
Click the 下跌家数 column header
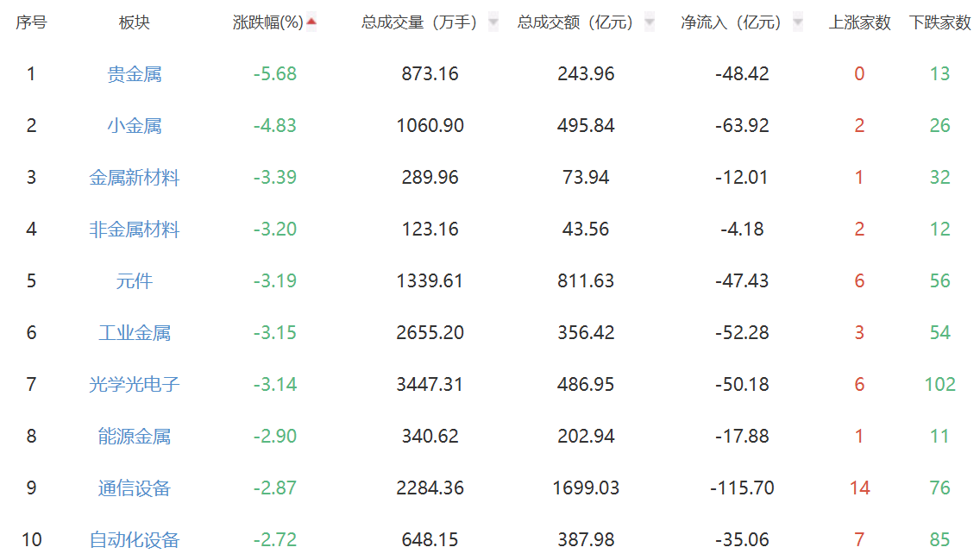pos(939,23)
